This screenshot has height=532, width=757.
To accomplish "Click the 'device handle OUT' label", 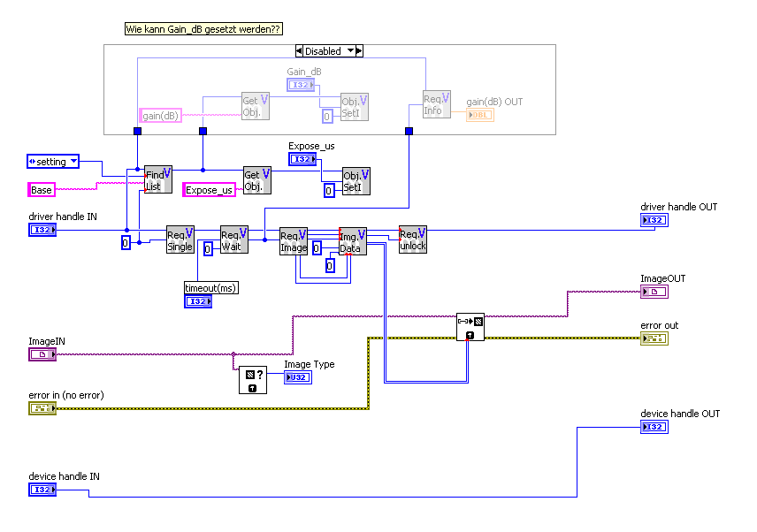I will tap(680, 414).
